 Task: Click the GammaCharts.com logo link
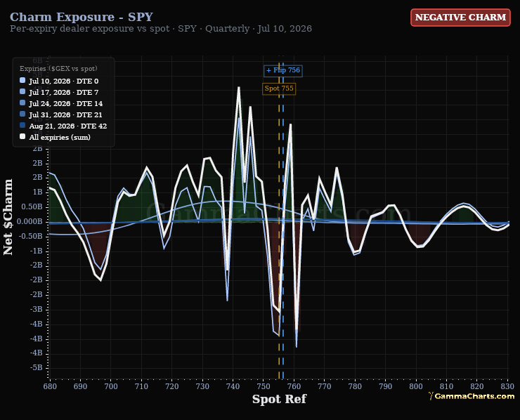coord(472,396)
